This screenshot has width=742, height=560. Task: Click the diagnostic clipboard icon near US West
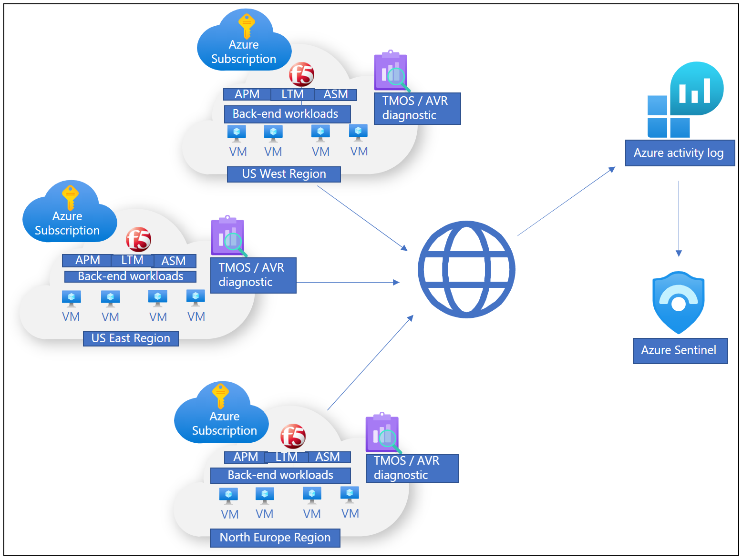pyautogui.click(x=392, y=71)
